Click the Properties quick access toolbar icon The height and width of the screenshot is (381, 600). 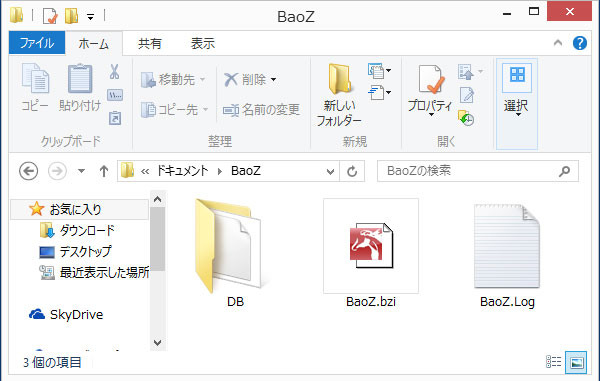[50, 16]
